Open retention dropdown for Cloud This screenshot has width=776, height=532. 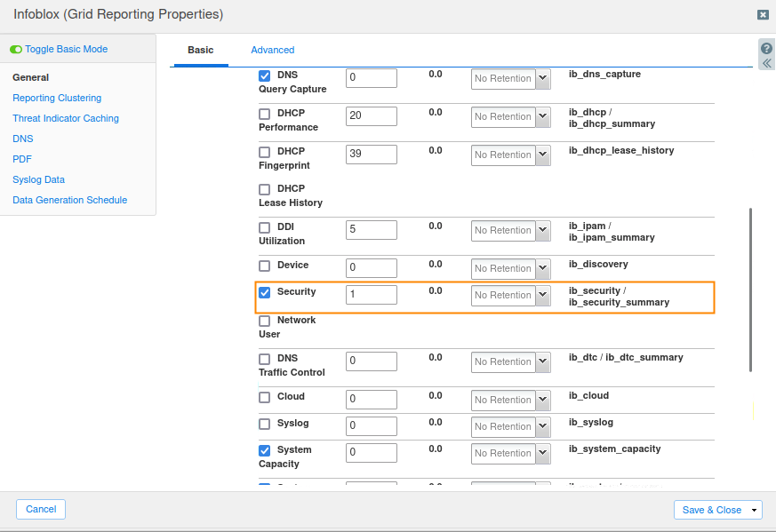pyautogui.click(x=543, y=400)
